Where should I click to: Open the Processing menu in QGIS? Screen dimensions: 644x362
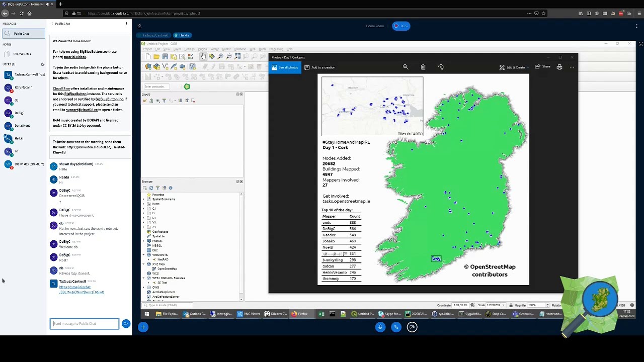point(276,49)
